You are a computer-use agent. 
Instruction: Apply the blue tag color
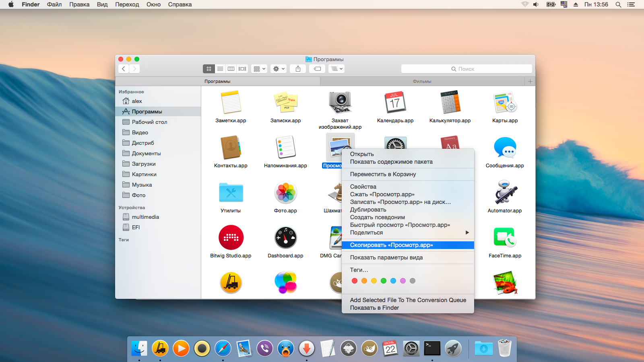point(393,281)
